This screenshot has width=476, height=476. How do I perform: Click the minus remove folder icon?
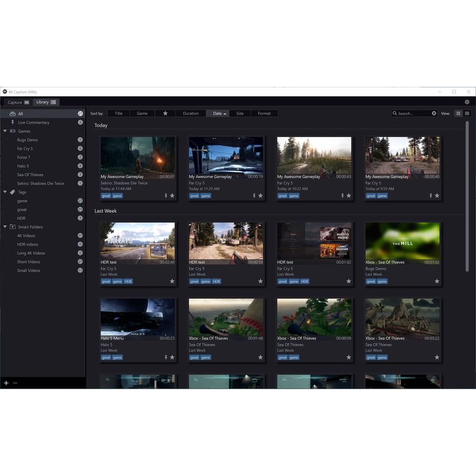tap(15, 383)
